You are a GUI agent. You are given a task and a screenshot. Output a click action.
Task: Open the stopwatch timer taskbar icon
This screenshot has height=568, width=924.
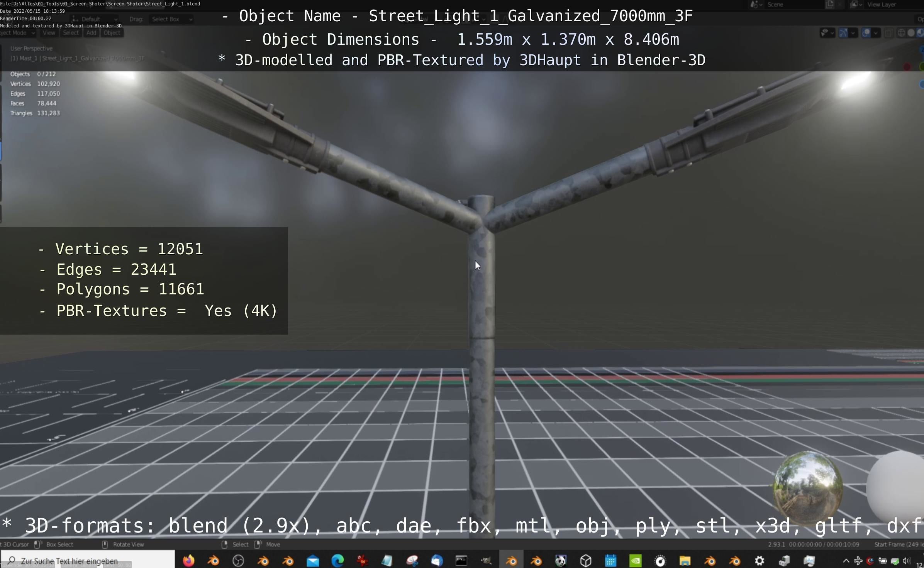[660, 561]
